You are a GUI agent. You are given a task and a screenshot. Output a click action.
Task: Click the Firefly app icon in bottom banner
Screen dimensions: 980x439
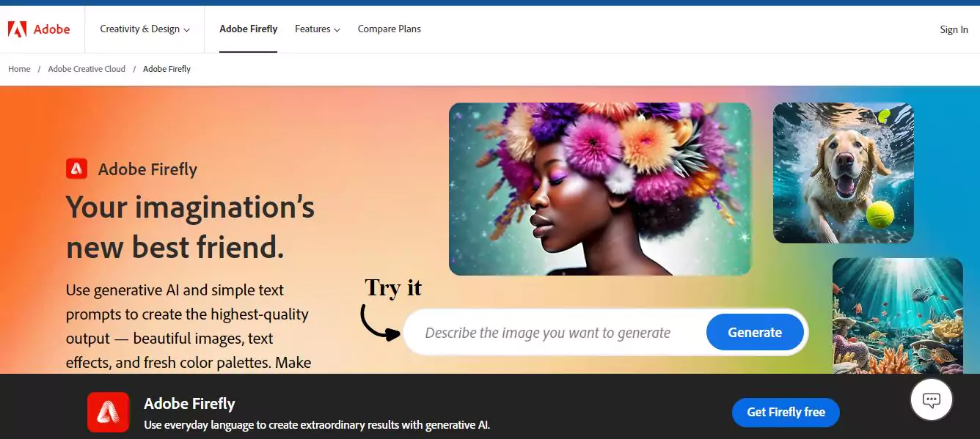(108, 412)
